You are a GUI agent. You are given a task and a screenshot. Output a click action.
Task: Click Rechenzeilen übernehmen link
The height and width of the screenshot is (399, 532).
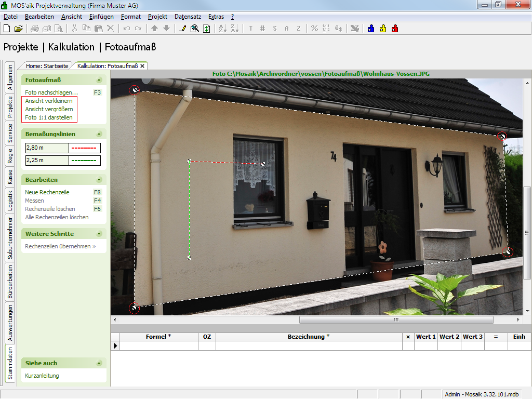[60, 246]
